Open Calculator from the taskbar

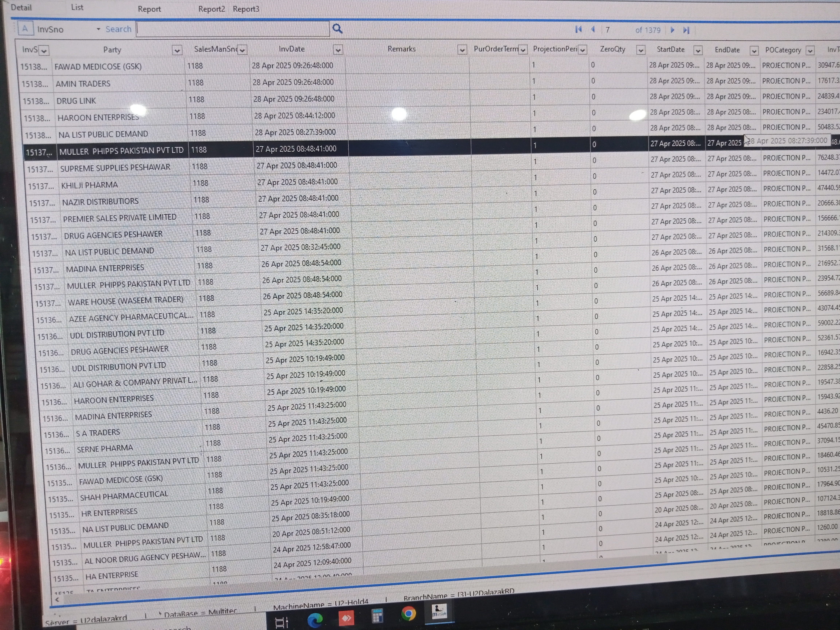coord(377,616)
